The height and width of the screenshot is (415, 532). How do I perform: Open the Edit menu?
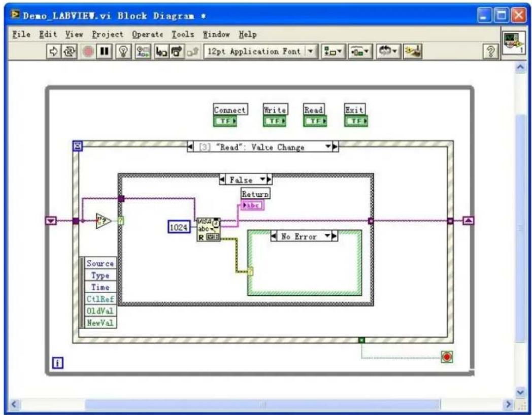(x=48, y=34)
